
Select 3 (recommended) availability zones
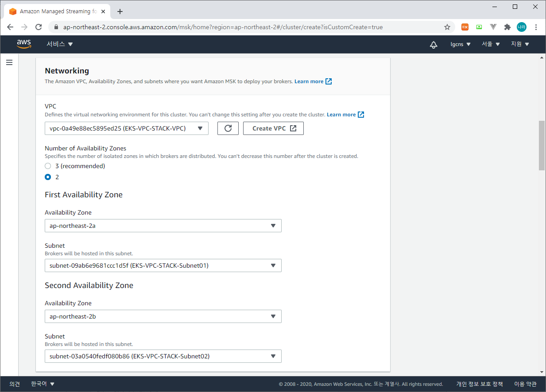coord(48,166)
